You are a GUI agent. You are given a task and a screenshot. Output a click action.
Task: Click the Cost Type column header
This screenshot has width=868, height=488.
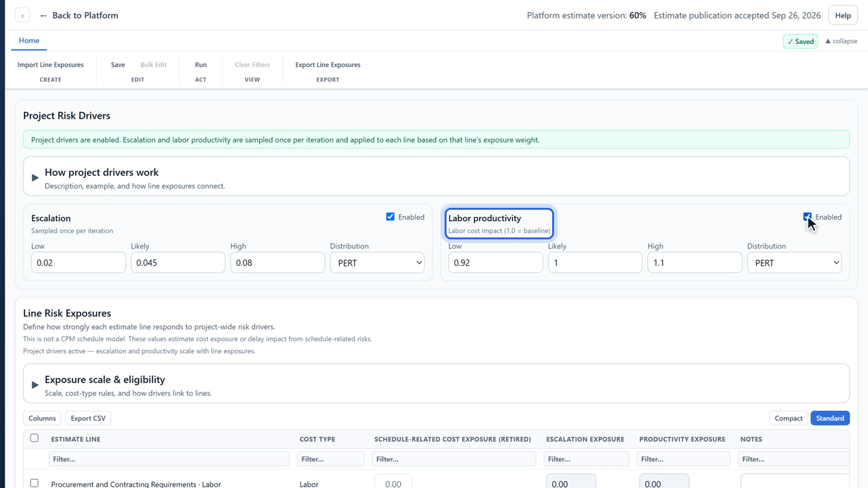[x=317, y=439]
